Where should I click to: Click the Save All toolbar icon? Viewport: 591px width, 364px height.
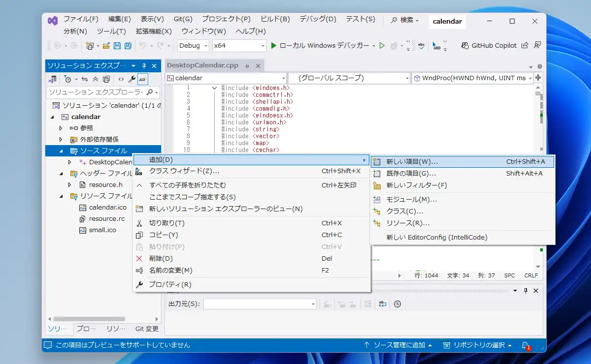(x=128, y=46)
